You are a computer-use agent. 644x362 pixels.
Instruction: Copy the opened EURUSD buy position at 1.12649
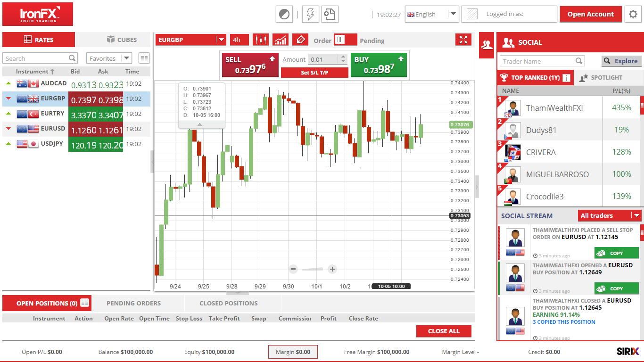[617, 288]
